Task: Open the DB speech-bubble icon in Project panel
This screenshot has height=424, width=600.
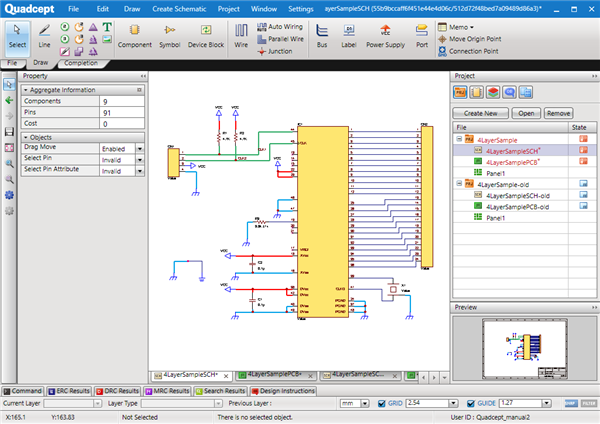Action: coord(509,92)
